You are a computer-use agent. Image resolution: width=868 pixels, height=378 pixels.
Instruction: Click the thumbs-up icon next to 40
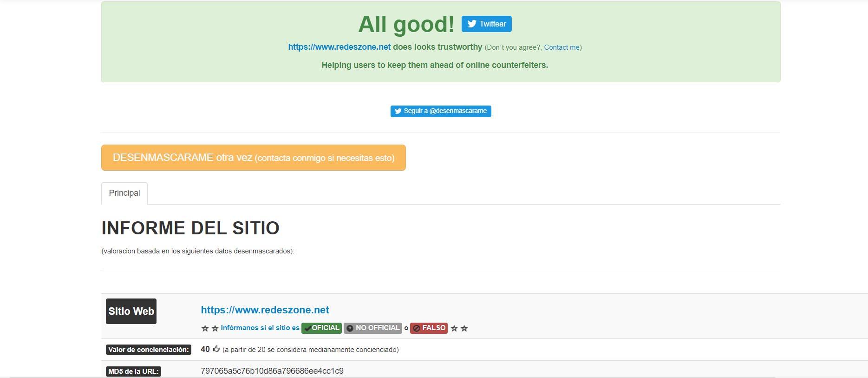pyautogui.click(x=216, y=349)
